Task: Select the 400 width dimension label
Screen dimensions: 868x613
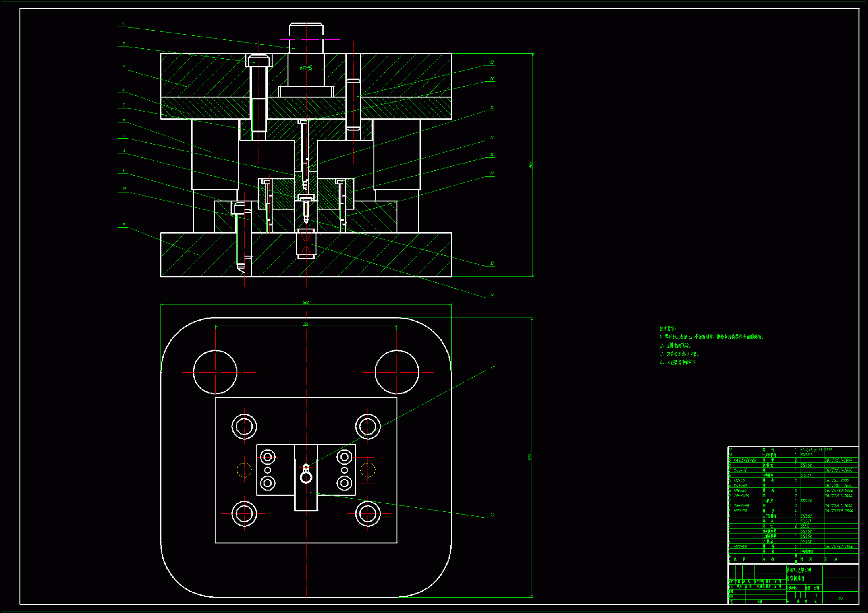Action: [x=306, y=302]
